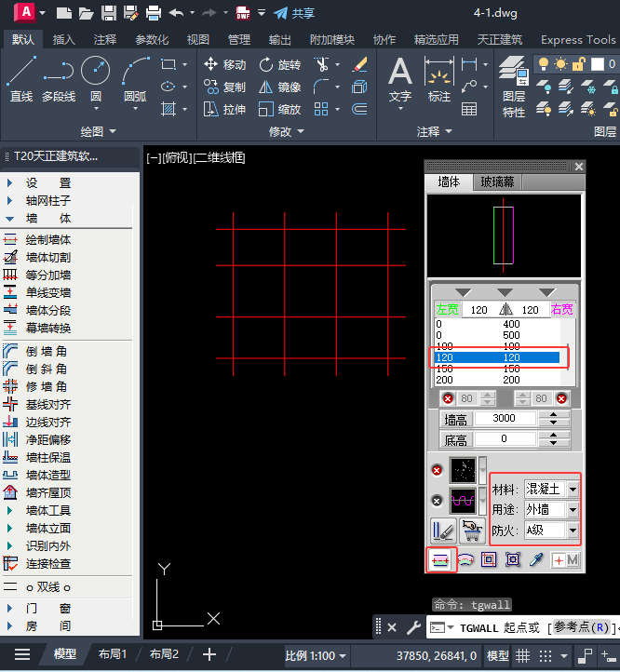Open the 天正建筑 ribbon tab

(x=499, y=40)
